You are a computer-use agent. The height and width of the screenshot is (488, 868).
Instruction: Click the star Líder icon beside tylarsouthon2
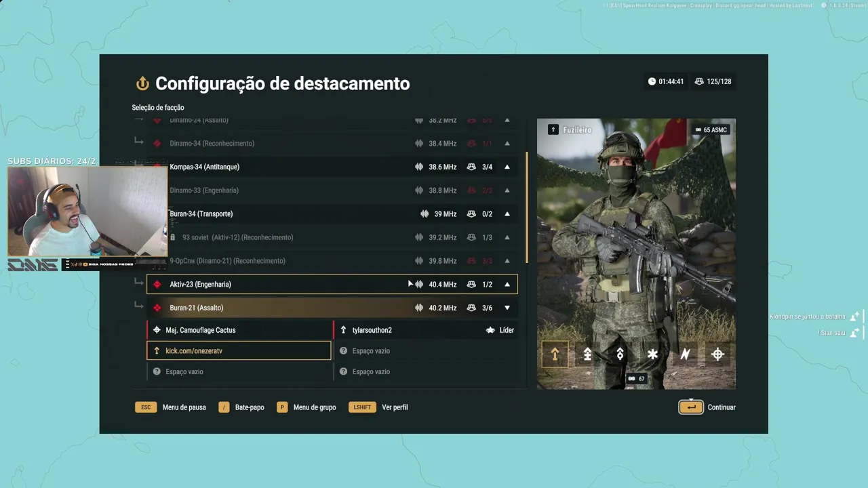point(490,330)
